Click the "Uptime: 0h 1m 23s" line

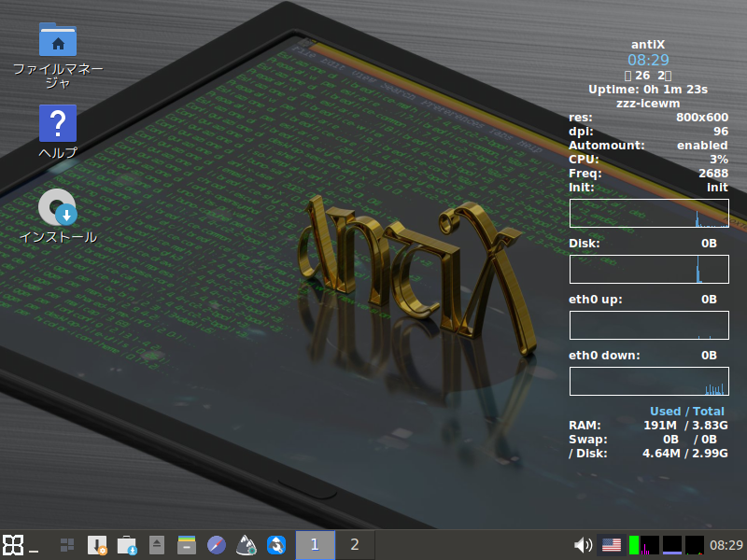click(x=648, y=90)
